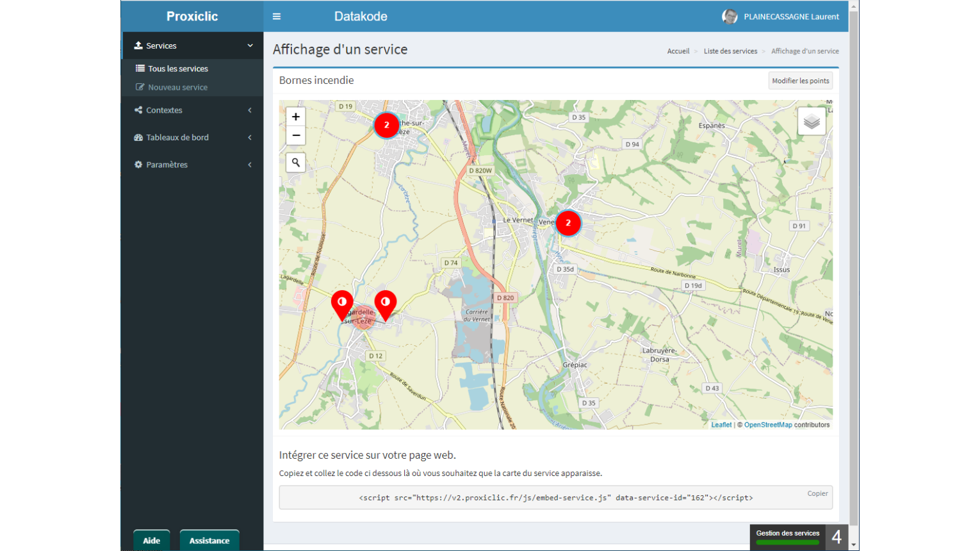Click the Paramètres gear icon
Image resolution: width=980 pixels, height=551 pixels.
click(x=138, y=165)
